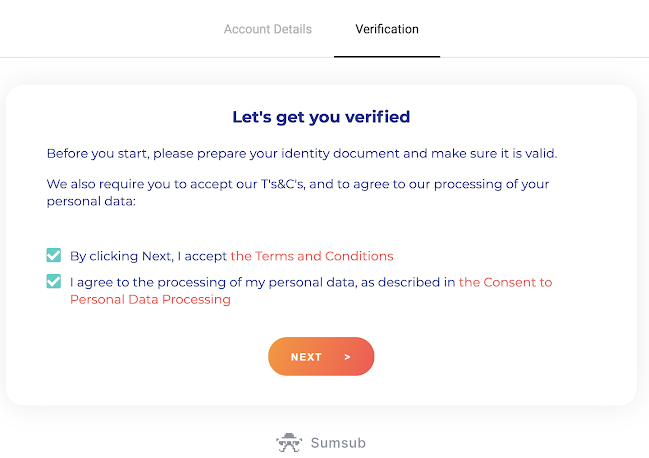Click the arrow chevron inside the NEXT button
649x458 pixels.
click(347, 357)
